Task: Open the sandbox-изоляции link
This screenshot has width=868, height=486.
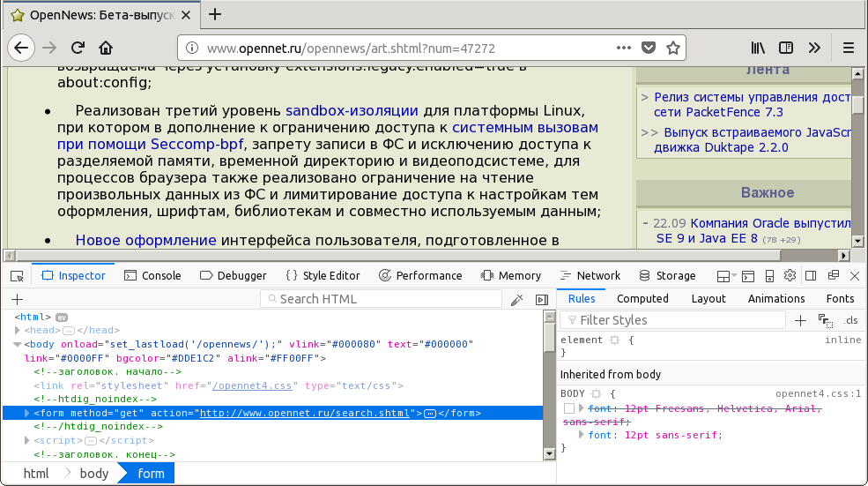Action: (x=352, y=111)
